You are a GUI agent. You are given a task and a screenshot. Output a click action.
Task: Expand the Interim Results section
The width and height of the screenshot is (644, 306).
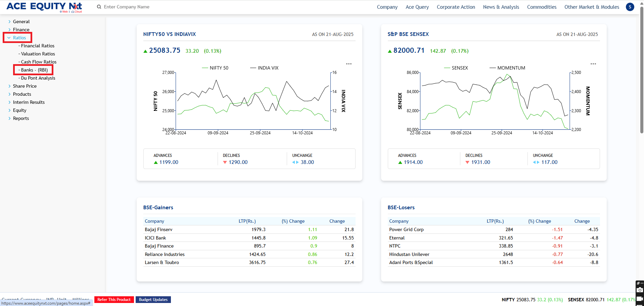9,102
